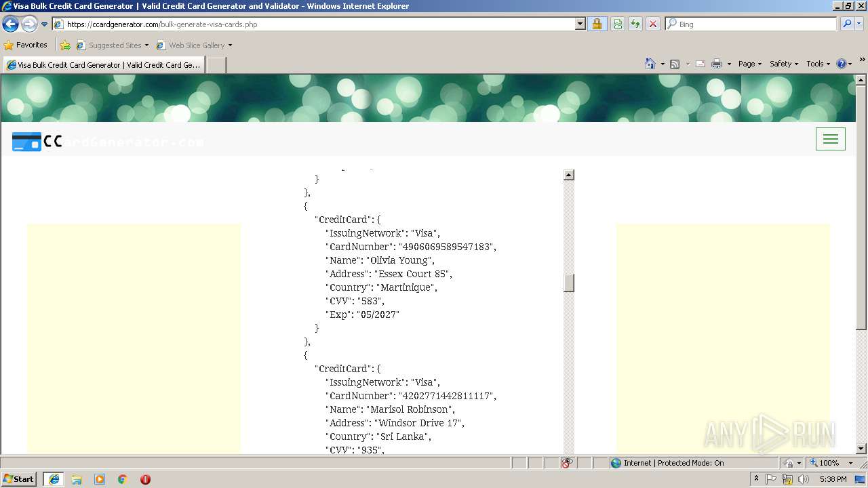Click the country Martinique

[x=406, y=287]
